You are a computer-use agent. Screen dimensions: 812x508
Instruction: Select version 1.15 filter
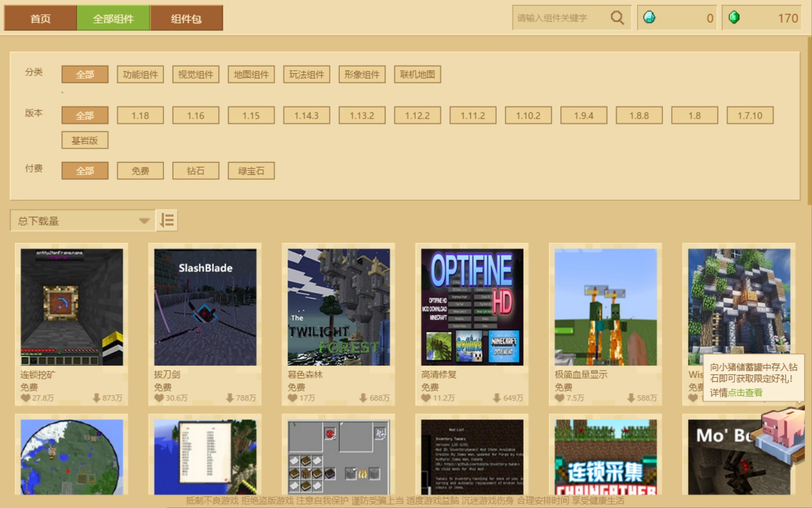[x=251, y=115]
